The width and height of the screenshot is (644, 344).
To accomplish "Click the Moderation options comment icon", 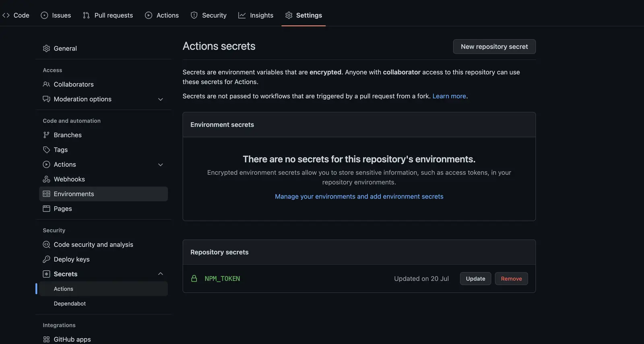I will tap(46, 99).
